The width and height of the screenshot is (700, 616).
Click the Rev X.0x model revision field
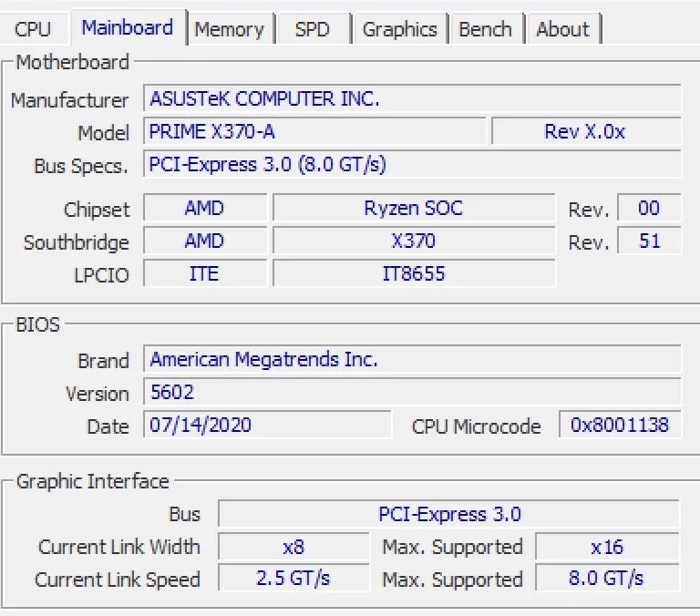click(586, 131)
